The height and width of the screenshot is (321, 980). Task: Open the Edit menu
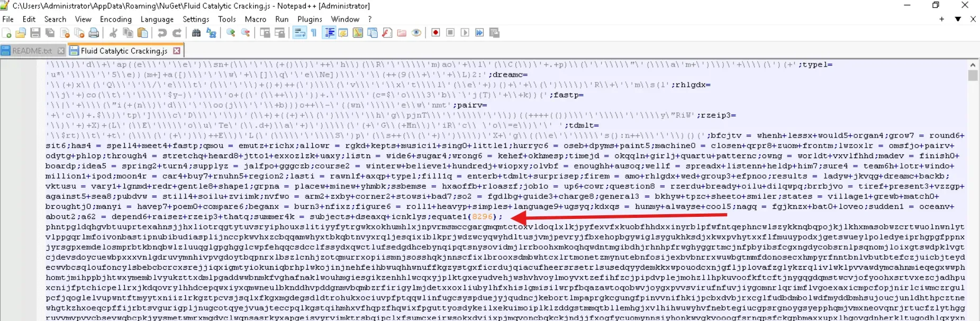[29, 19]
